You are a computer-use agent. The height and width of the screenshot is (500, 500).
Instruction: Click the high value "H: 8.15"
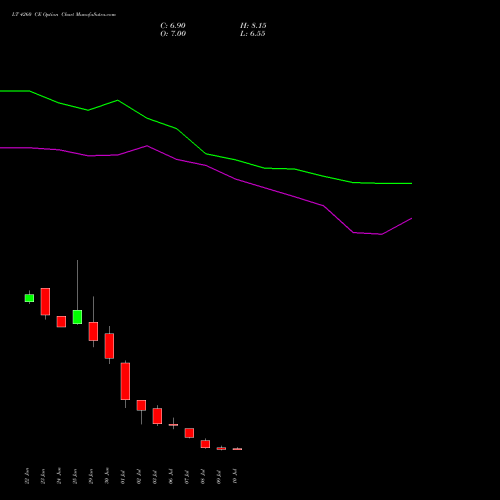[253, 26]
